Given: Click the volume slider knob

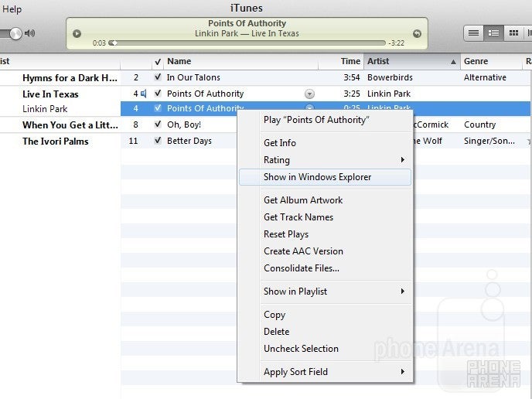Looking at the screenshot, I should [15, 33].
